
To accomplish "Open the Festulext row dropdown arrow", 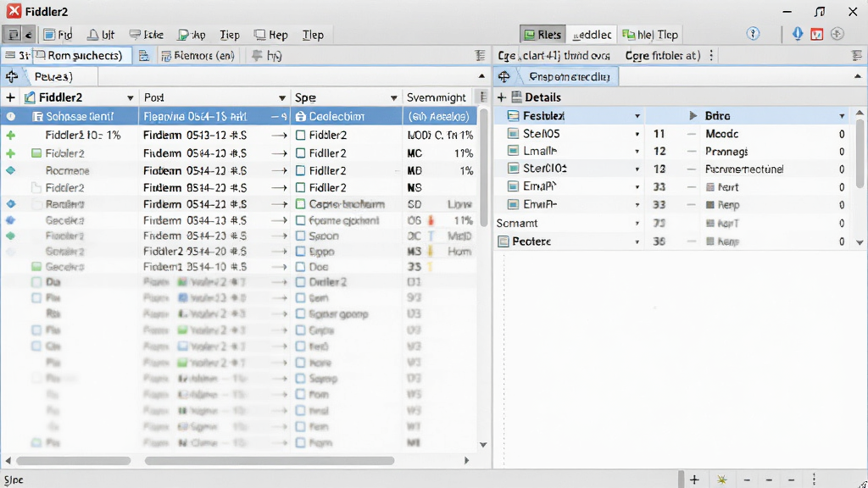I will 637,116.
